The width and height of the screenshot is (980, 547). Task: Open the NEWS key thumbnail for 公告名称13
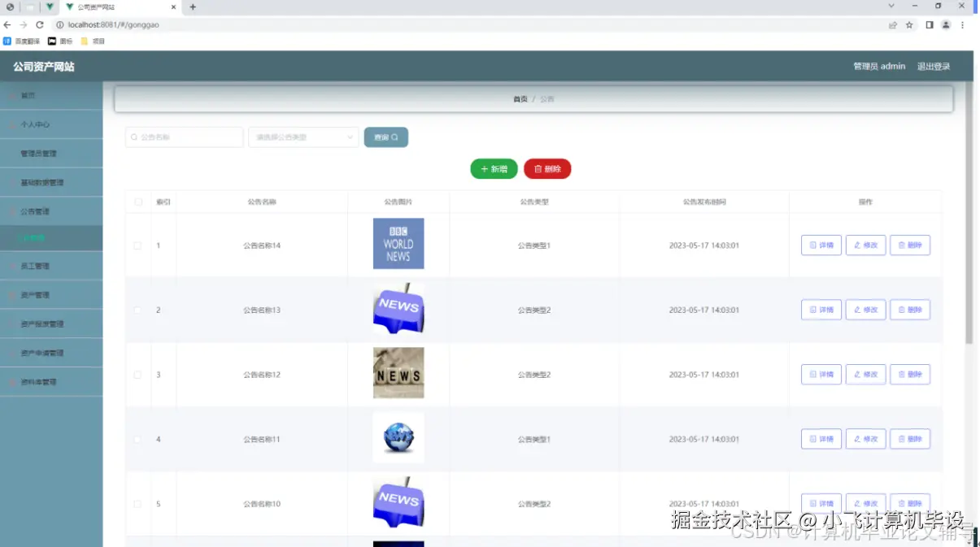(399, 309)
